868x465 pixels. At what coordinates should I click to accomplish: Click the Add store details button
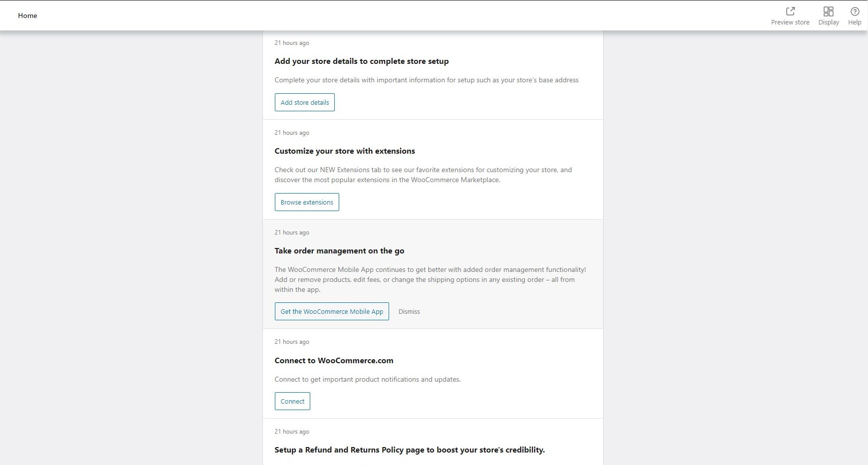click(304, 102)
